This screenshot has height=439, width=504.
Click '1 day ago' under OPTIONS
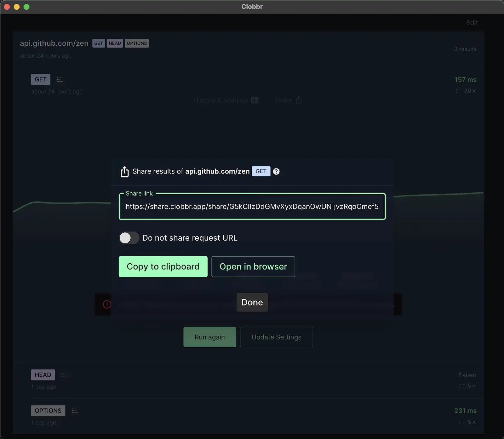[x=43, y=423]
